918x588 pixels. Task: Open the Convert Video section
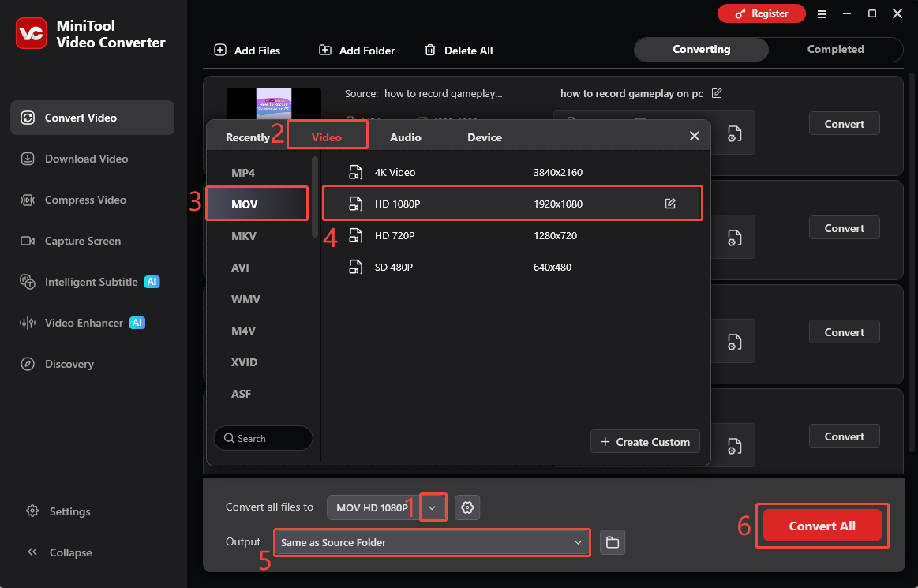[x=92, y=118]
